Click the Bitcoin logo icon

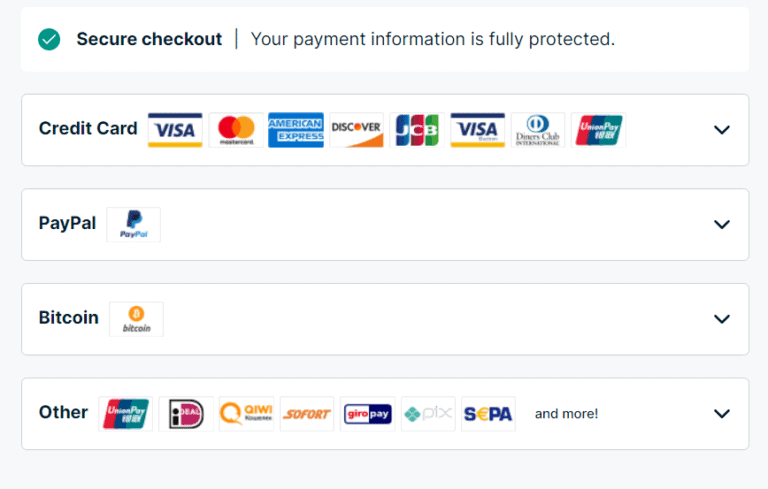point(136,319)
